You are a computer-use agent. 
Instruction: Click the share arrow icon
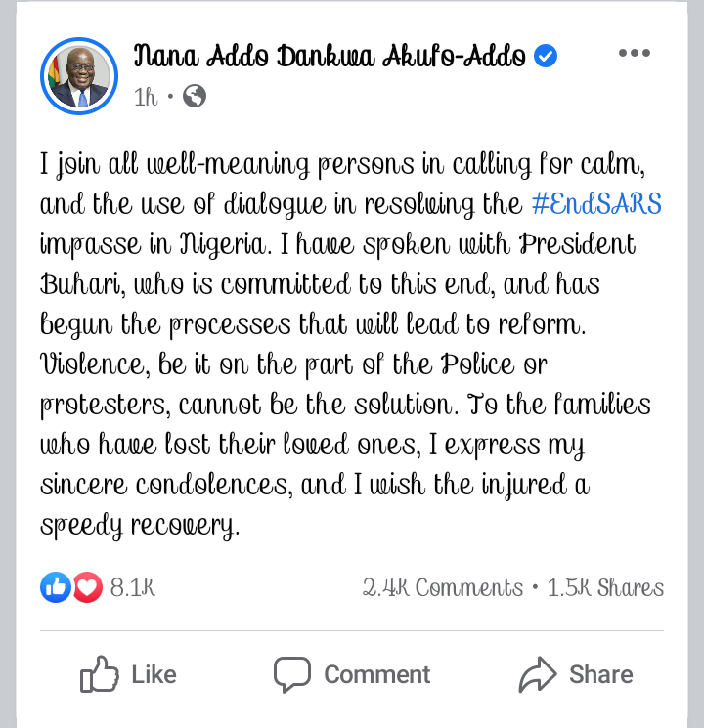538,674
